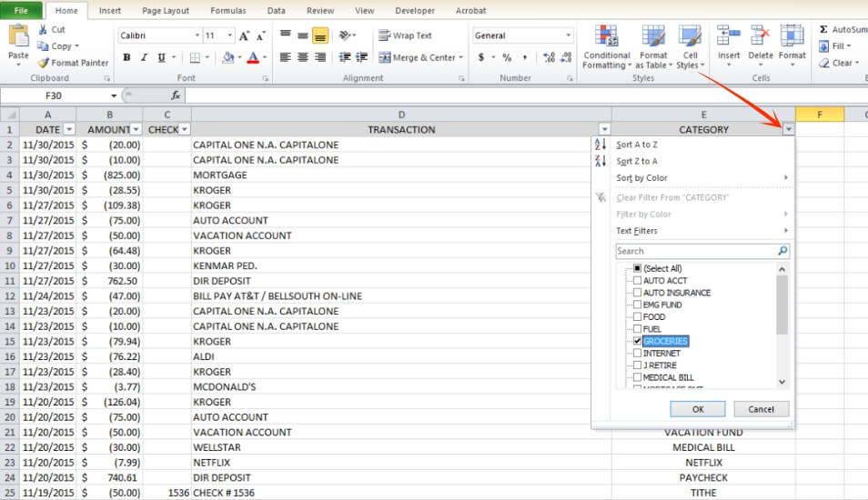
Task: Open the TRANSACTION column filter dropdown
Action: coord(604,129)
